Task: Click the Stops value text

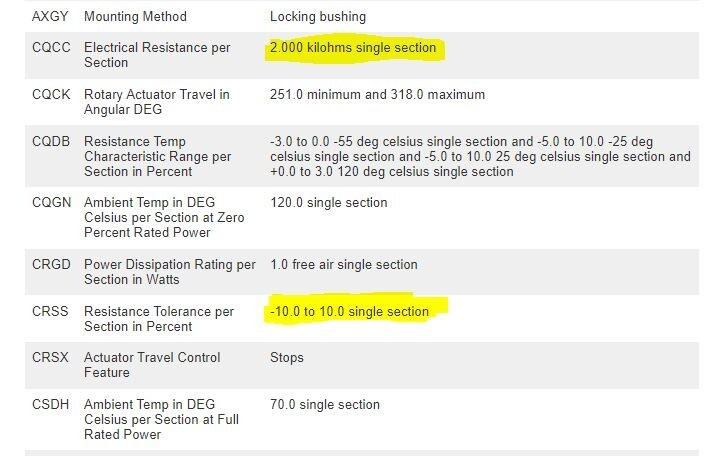Action: point(287,357)
